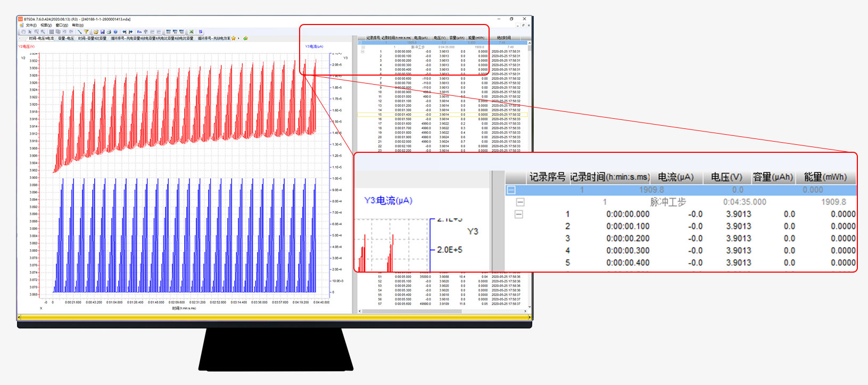The image size is (868, 385).
Task: Click the 电流(µA) column header
Action: (420, 38)
